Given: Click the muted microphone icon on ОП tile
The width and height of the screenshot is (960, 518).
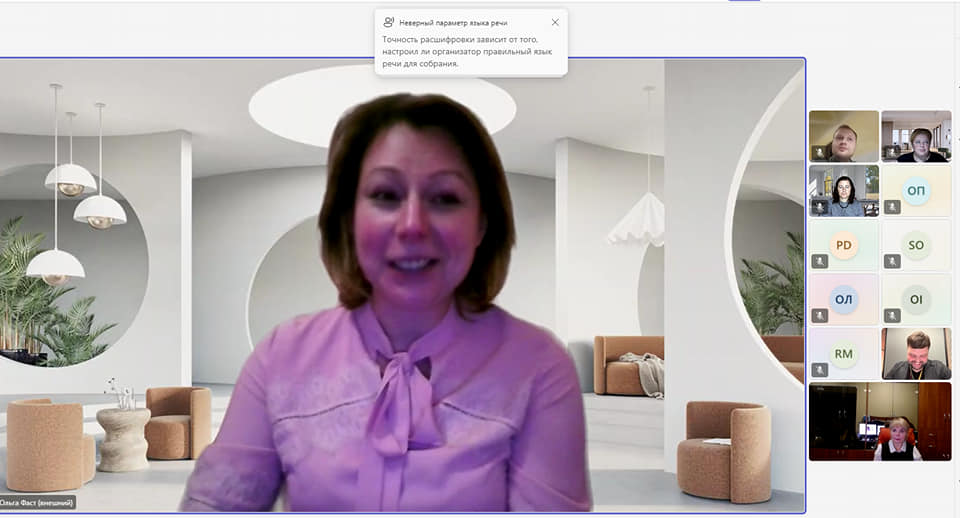Looking at the screenshot, I should click(x=892, y=207).
